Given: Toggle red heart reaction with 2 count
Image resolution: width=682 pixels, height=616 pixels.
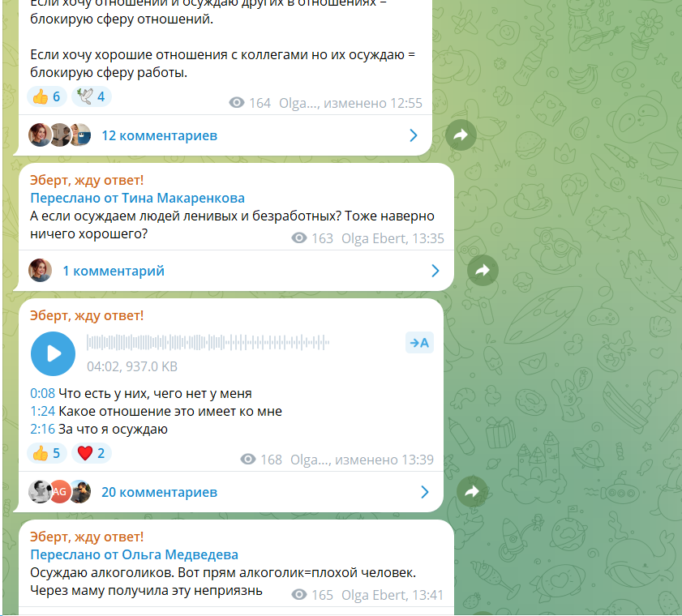Looking at the screenshot, I should pos(92,453).
